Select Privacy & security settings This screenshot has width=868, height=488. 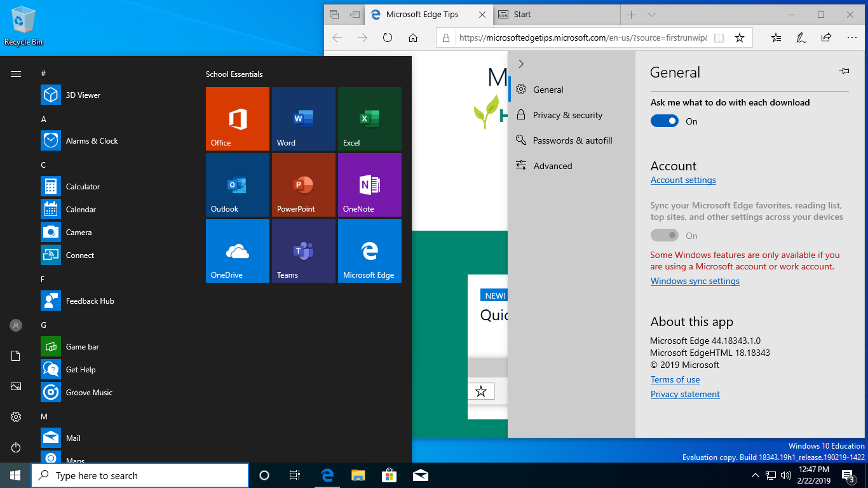[x=572, y=115]
